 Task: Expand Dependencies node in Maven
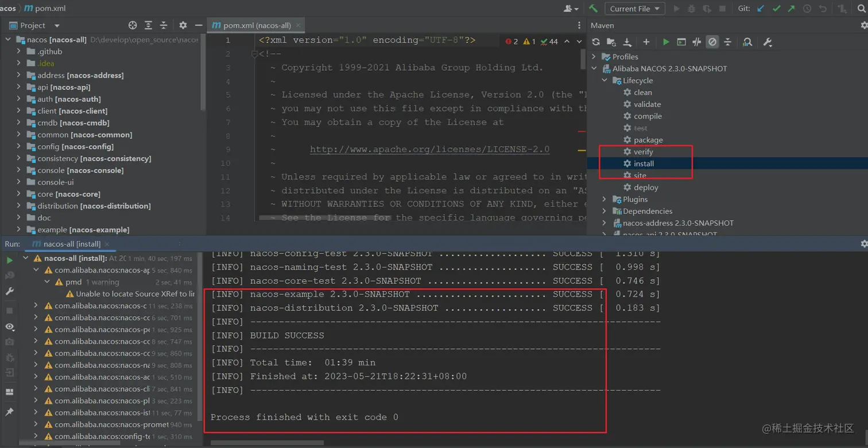[604, 211]
